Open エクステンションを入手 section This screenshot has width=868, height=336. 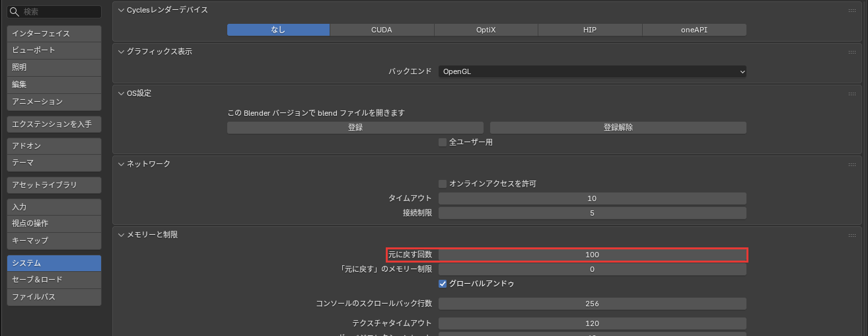(x=54, y=124)
